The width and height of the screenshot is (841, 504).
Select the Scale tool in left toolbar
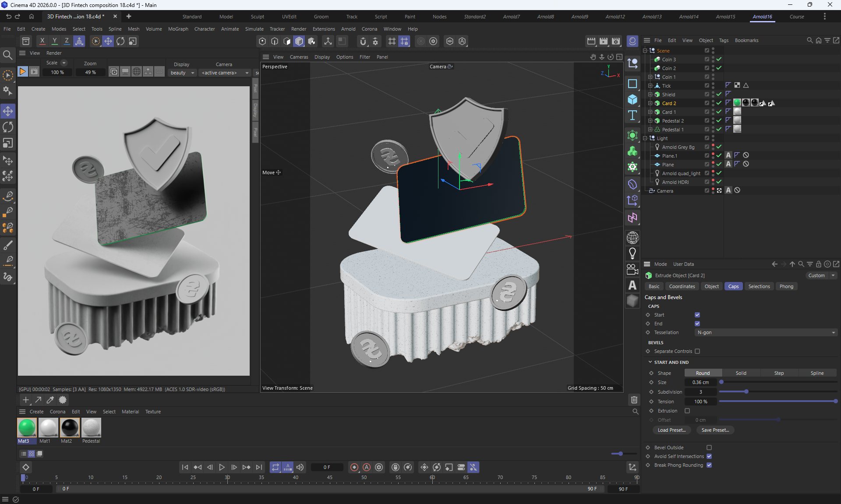(x=8, y=144)
